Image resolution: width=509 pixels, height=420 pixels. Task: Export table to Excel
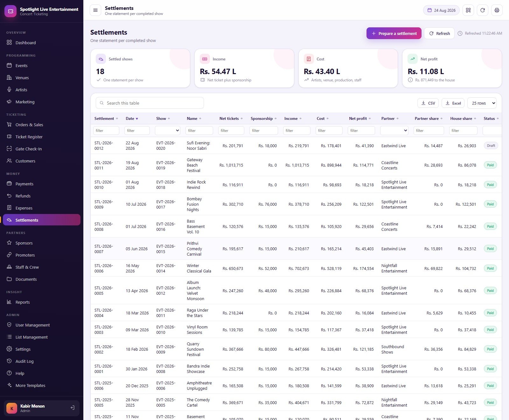(x=453, y=103)
